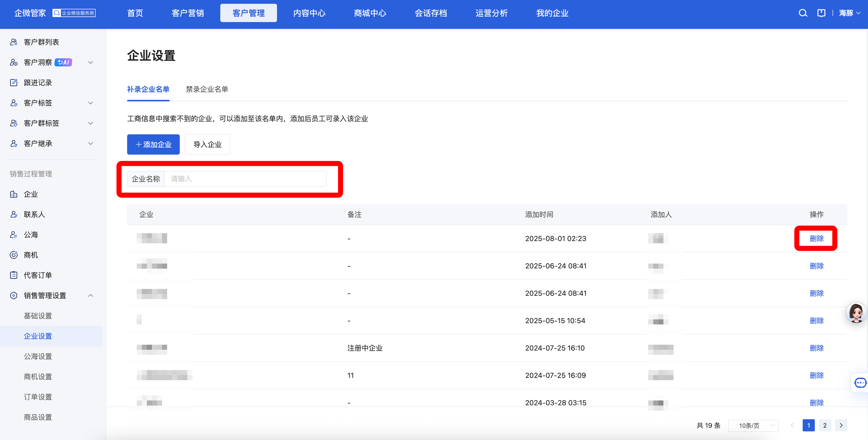Expand the 客户继承 submenu chevron
The height and width of the screenshot is (440, 868).
(x=90, y=144)
